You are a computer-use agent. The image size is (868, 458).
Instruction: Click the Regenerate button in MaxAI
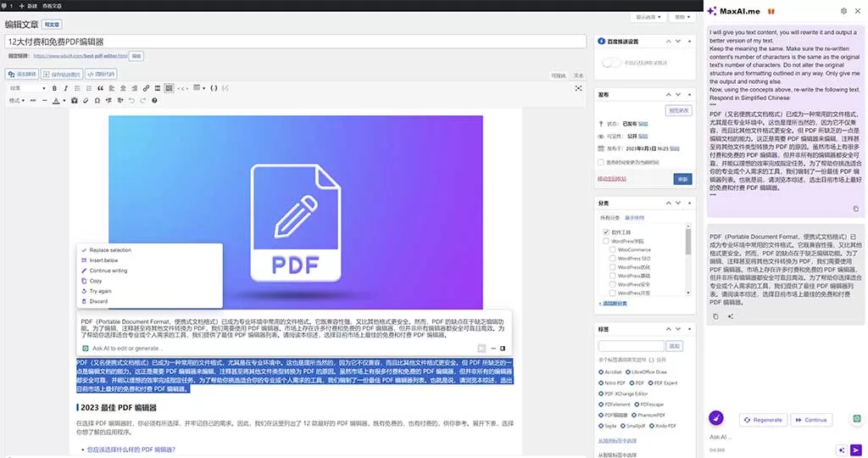click(762, 420)
